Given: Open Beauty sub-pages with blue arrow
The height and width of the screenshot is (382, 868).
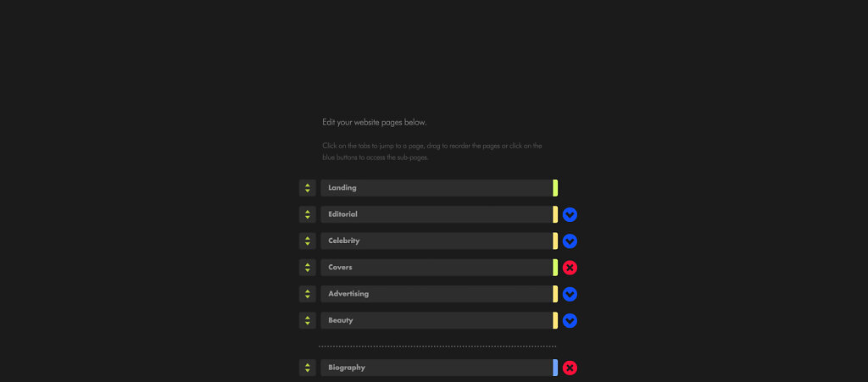Looking at the screenshot, I should tap(570, 321).
